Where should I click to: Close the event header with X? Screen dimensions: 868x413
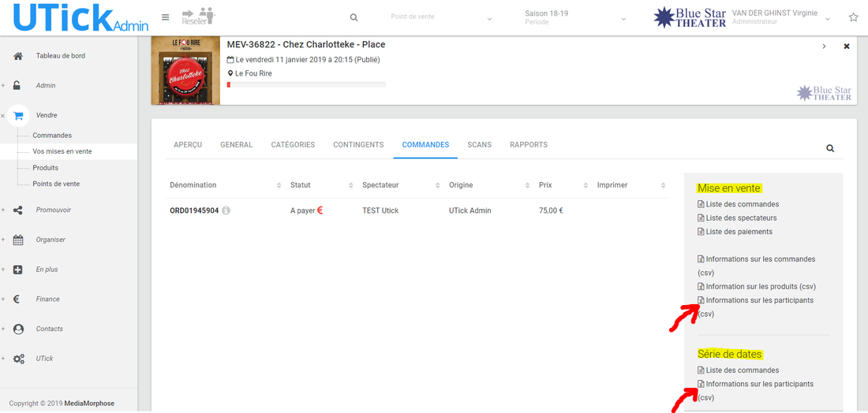pyautogui.click(x=847, y=47)
